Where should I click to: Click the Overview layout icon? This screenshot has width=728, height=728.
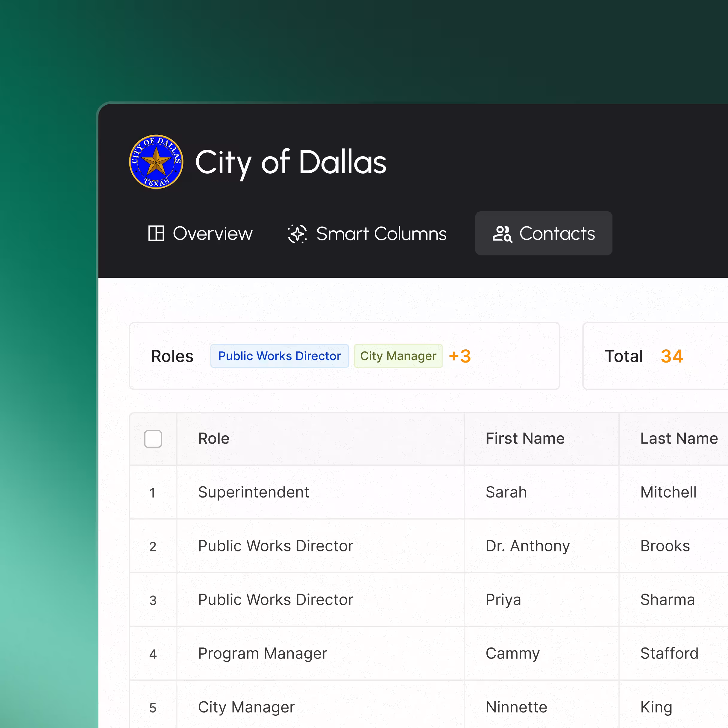pos(156,233)
